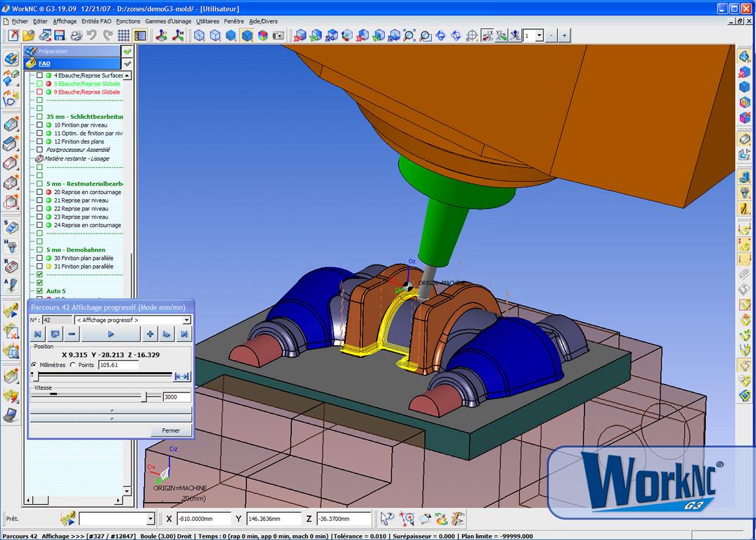
Task: Switch to the FAO tab
Action: click(x=72, y=64)
